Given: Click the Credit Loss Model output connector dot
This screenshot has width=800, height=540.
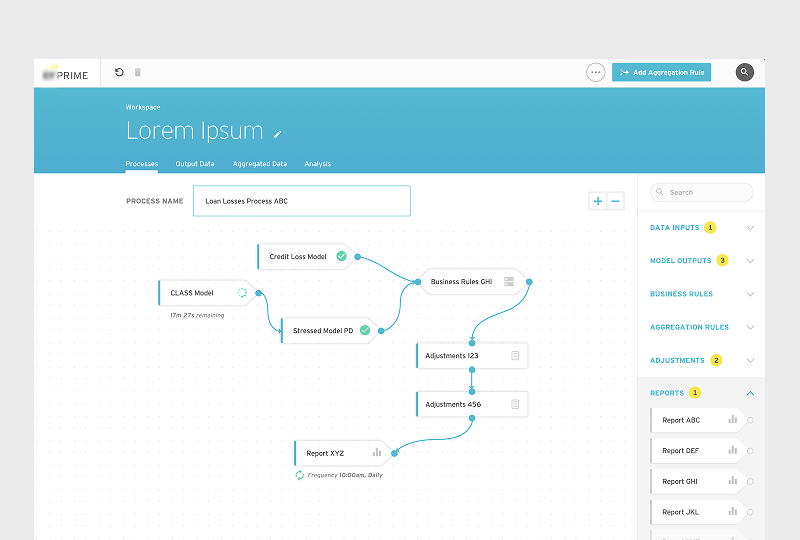Looking at the screenshot, I should point(358,257).
